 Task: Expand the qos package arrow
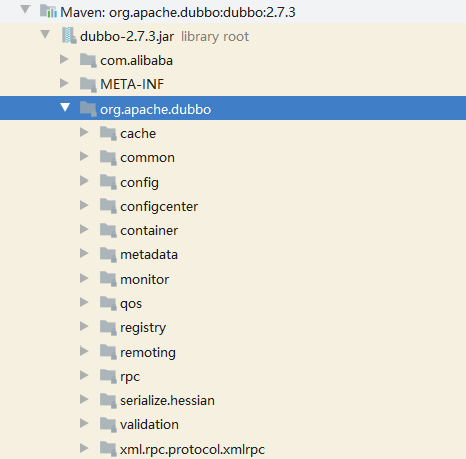[84, 302]
